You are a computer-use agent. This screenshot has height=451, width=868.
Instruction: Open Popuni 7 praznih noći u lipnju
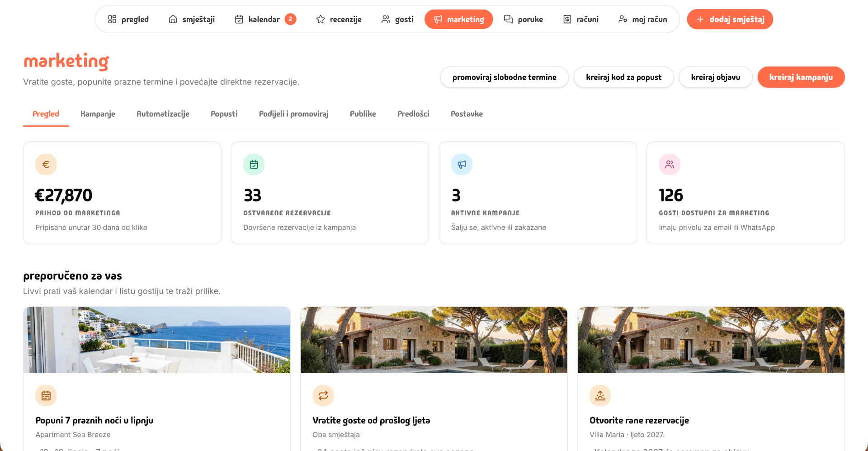(x=94, y=421)
